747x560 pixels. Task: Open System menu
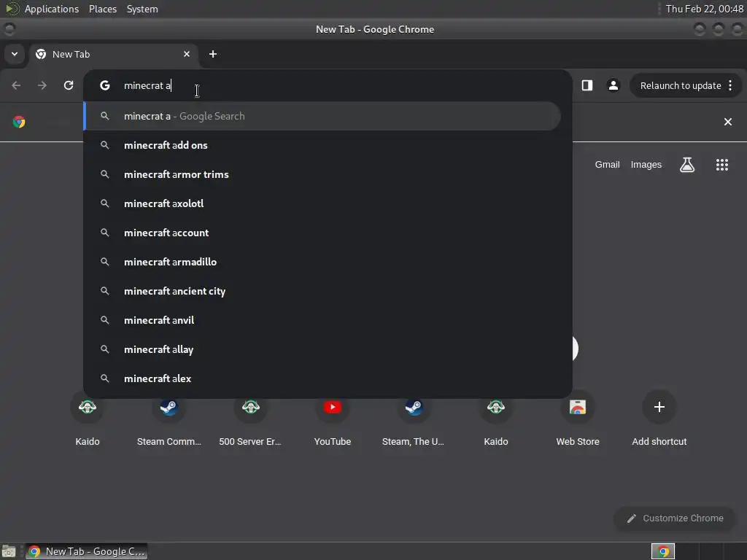pos(142,9)
